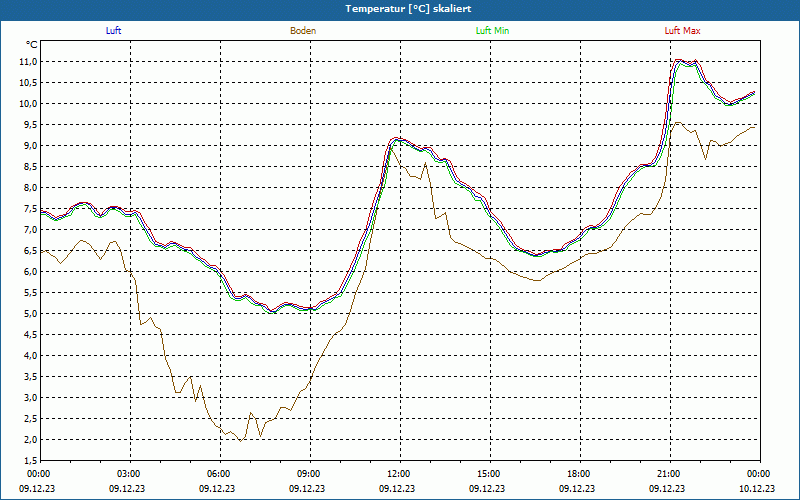Click the '06:00' time axis label

[220, 474]
